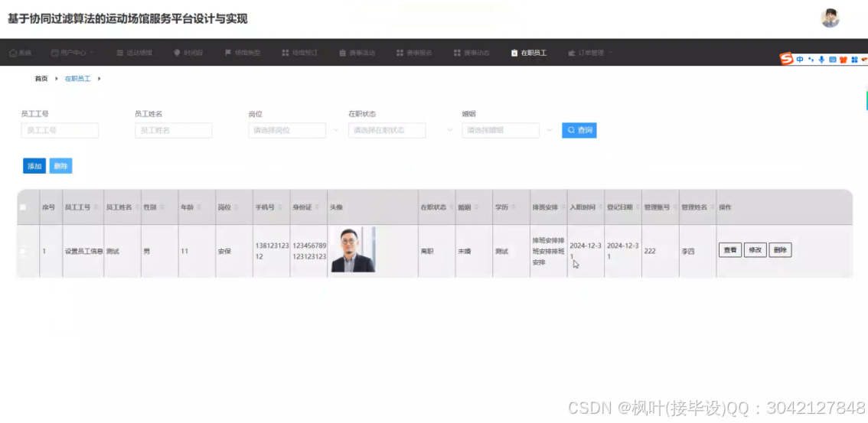This screenshot has height=423, width=868.
Task: Click the Sogou microphone voice input icon
Action: [821, 60]
